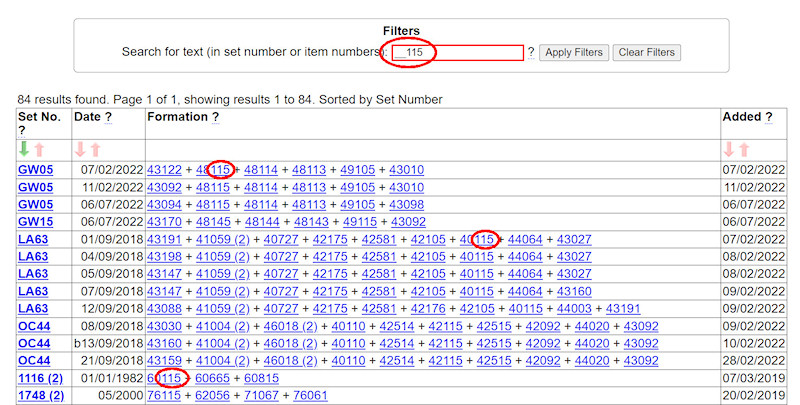This screenshot has height=405, width=800.
Task: Open set GW15 link
Action: [x=35, y=221]
